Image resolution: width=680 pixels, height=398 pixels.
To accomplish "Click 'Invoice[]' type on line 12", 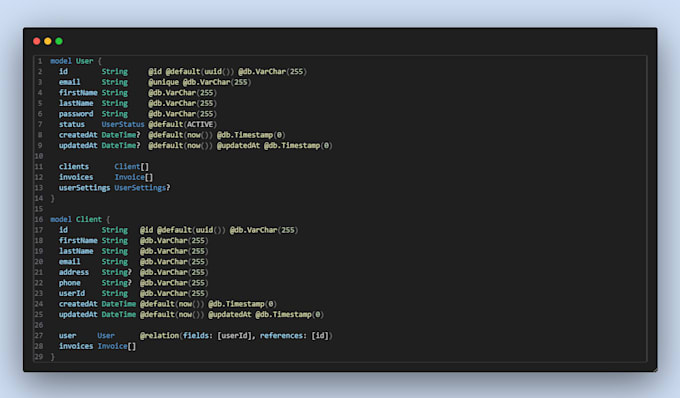I will [134, 177].
